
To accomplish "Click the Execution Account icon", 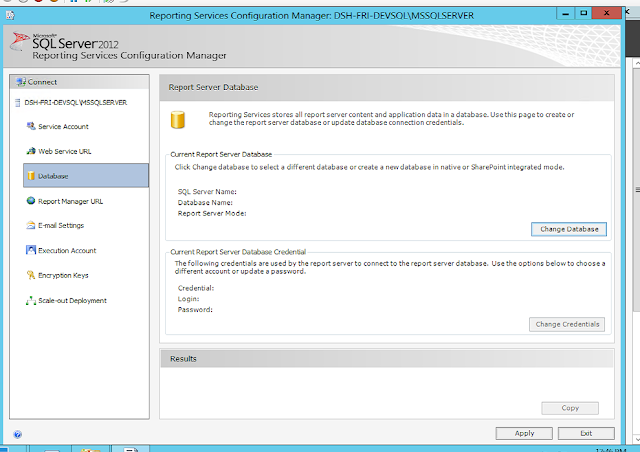I will (x=31, y=250).
